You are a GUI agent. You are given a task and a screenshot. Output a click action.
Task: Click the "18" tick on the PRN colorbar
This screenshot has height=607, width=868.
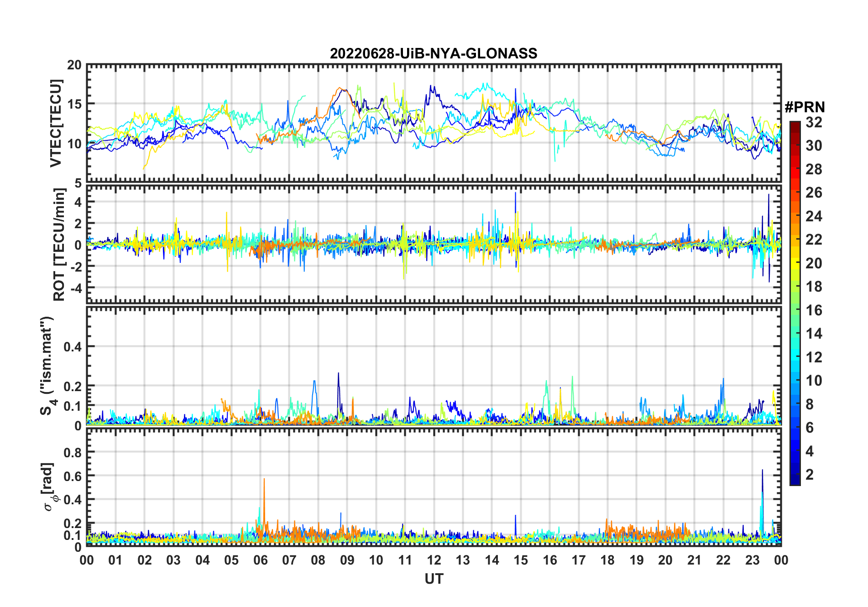click(x=814, y=287)
